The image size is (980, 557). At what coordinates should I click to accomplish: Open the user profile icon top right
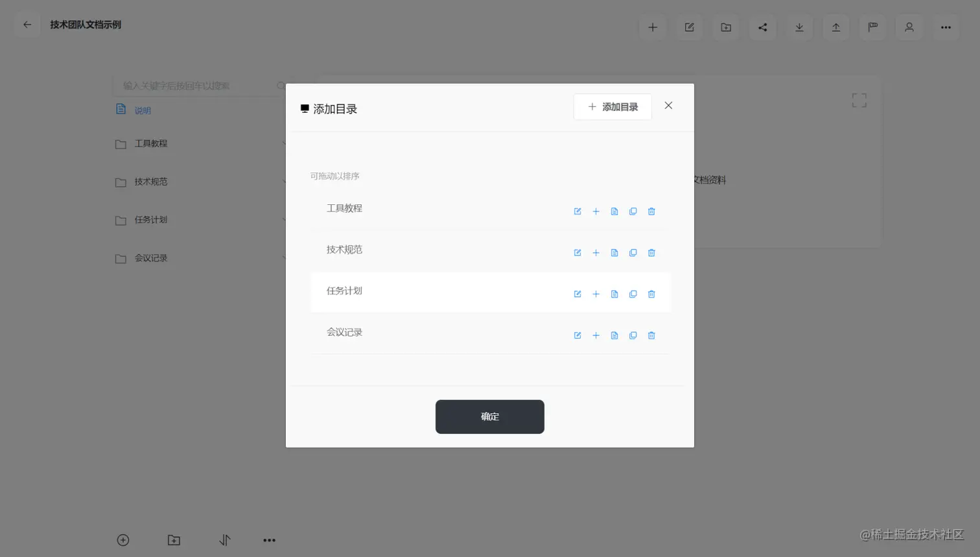click(x=909, y=27)
